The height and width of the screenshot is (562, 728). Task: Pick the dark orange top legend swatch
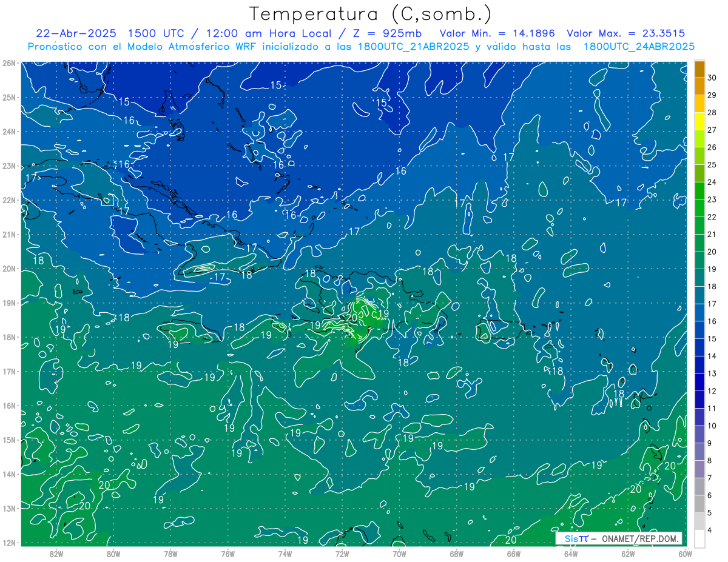click(699, 69)
